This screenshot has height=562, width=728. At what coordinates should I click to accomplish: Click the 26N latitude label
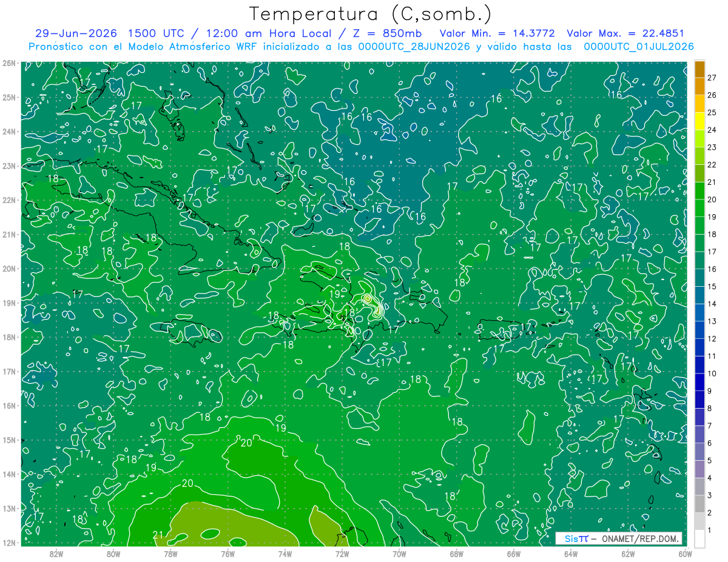[x=9, y=63]
